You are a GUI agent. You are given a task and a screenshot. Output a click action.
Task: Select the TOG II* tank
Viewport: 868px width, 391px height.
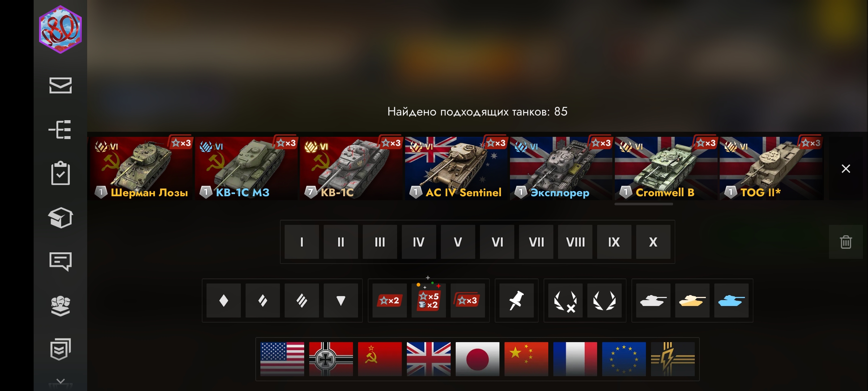771,168
